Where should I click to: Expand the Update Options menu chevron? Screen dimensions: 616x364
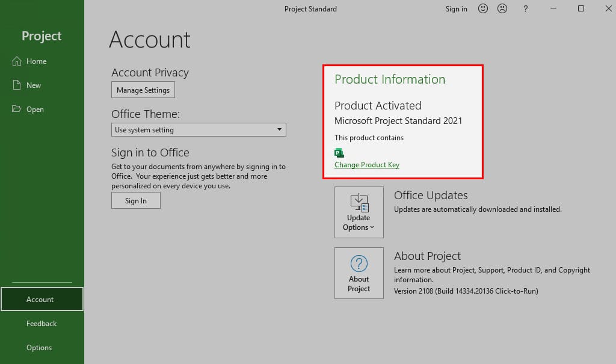point(372,227)
